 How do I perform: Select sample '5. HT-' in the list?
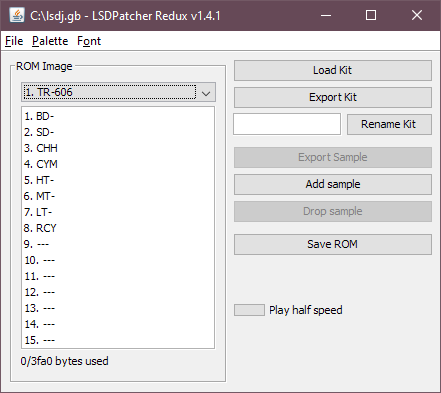(x=118, y=180)
